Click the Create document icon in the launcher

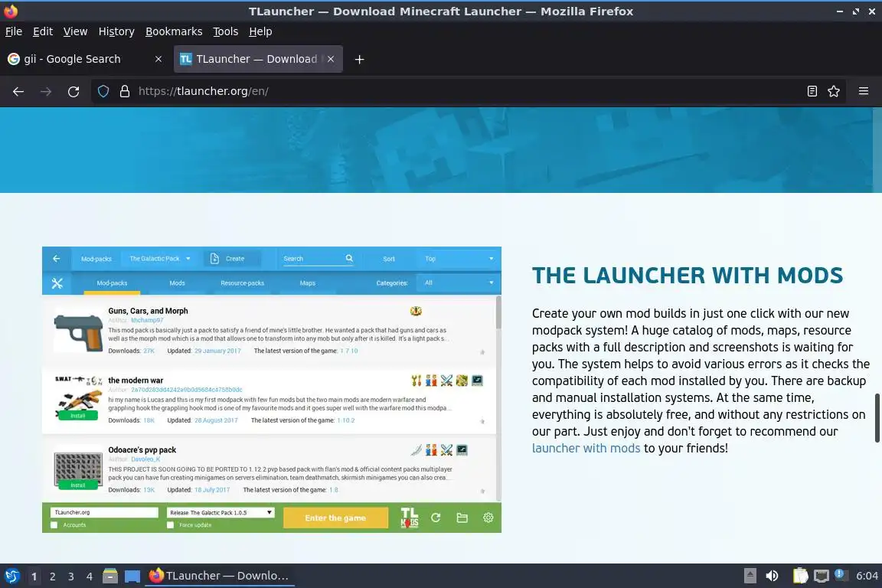pos(214,258)
